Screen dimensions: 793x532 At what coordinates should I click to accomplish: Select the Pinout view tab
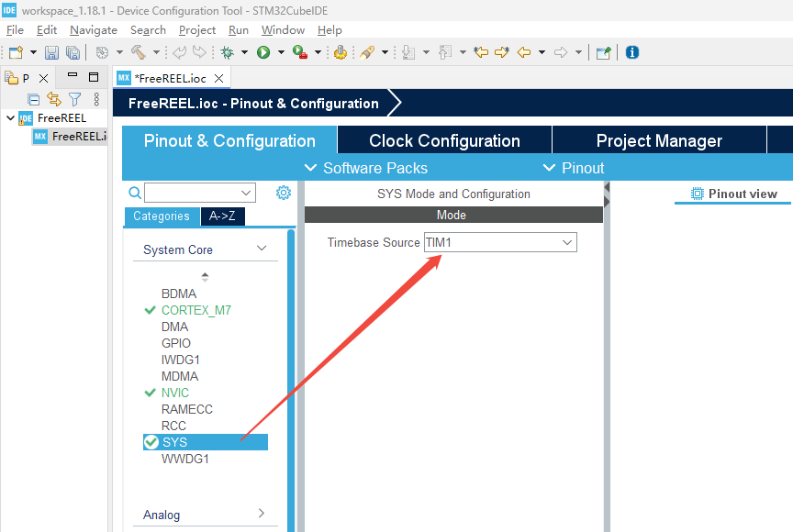point(733,194)
